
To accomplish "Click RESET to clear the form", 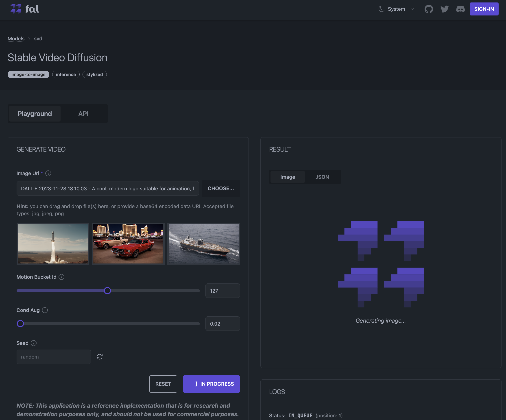I will (164, 384).
